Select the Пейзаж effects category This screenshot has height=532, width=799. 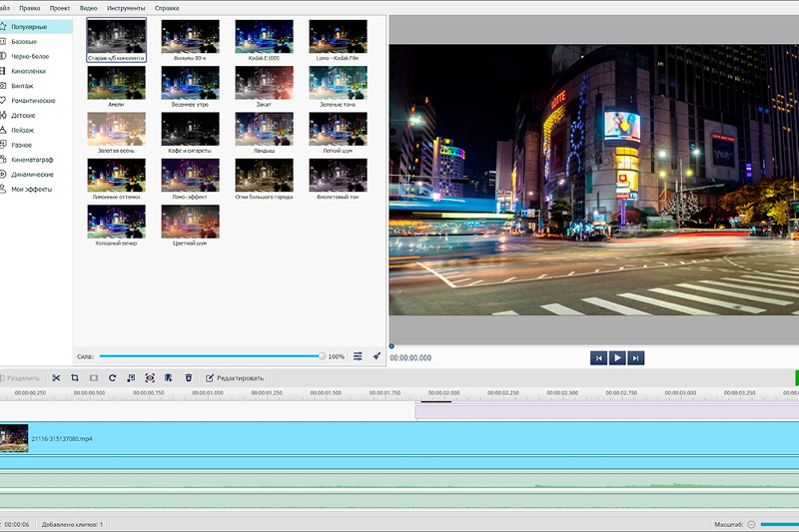(x=36, y=130)
